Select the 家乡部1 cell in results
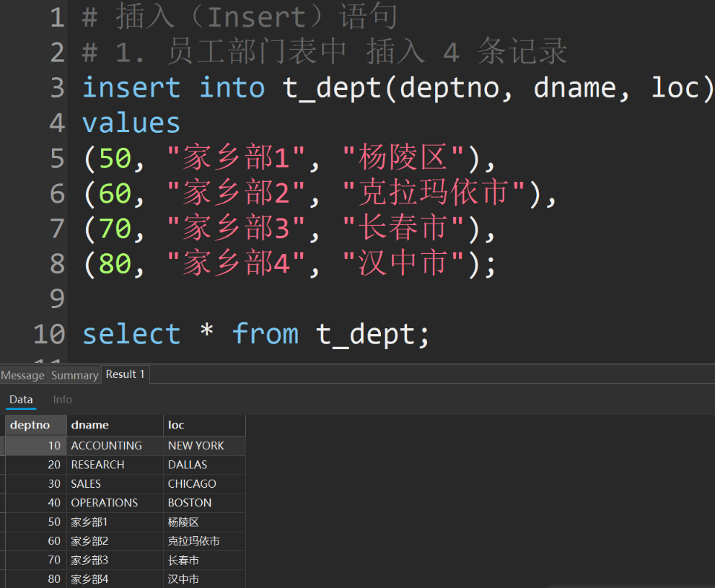 [115, 522]
